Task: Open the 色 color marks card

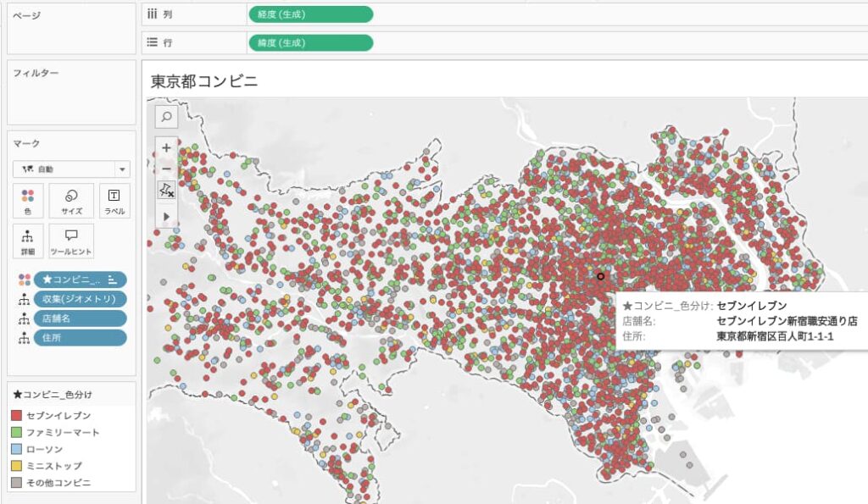Action: point(28,200)
